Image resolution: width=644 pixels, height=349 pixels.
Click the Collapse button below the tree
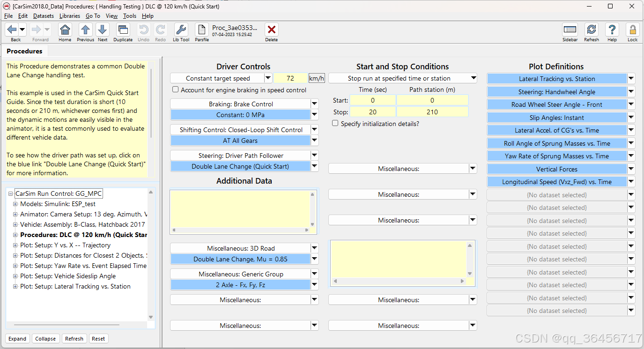45,339
